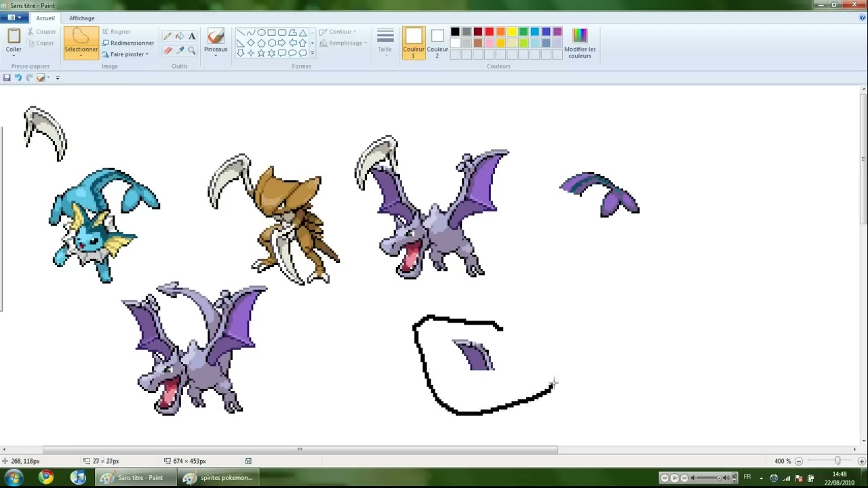Click the Couper cut button
This screenshot has width=868, height=488.
pyautogui.click(x=41, y=32)
